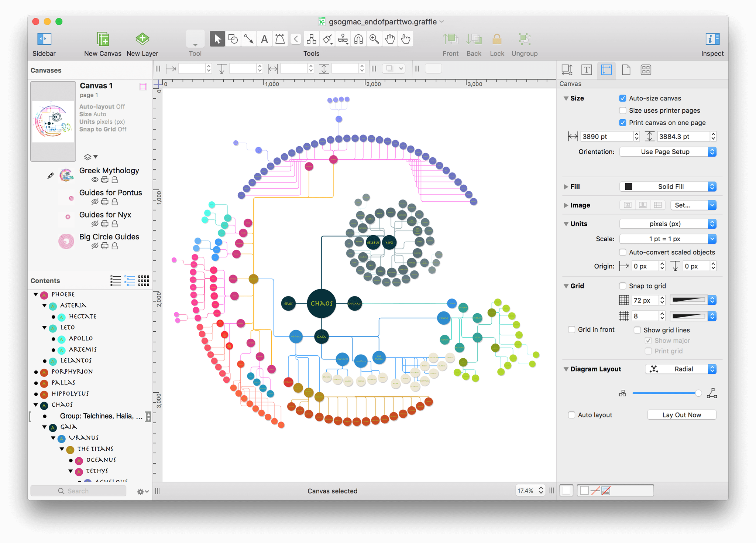756x543 pixels.
Task: Click the canvas width field
Action: pyautogui.click(x=606, y=137)
